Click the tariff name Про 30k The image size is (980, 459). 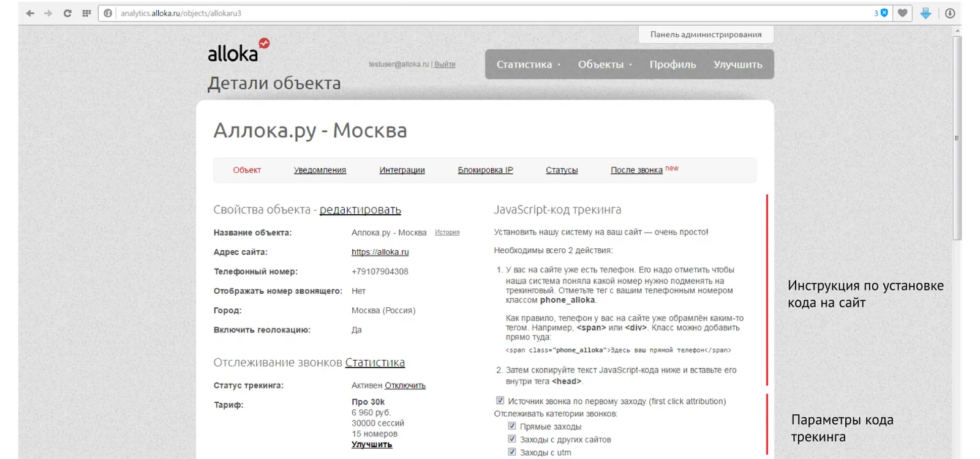(x=368, y=402)
